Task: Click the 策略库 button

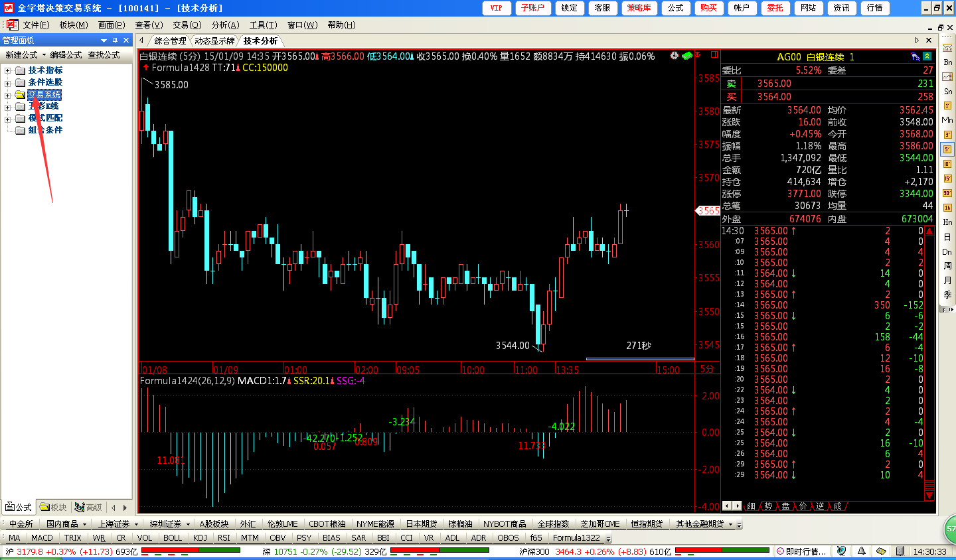Action: click(x=639, y=8)
